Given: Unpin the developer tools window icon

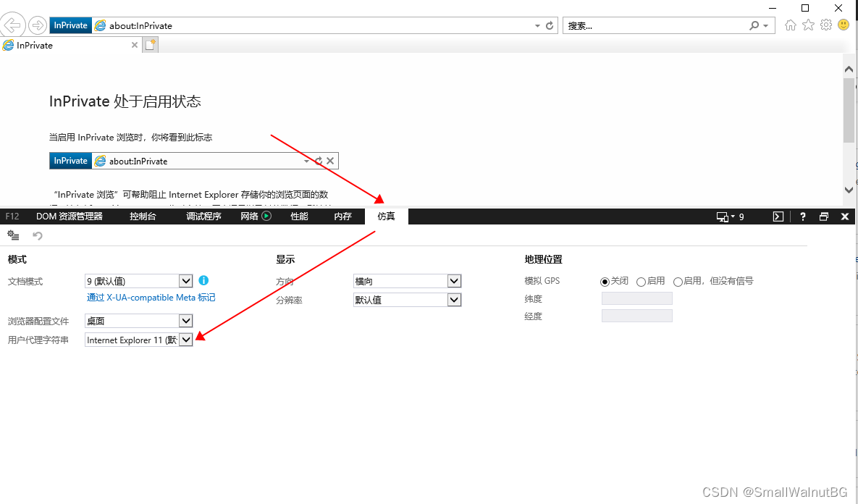Looking at the screenshot, I should coord(823,217).
